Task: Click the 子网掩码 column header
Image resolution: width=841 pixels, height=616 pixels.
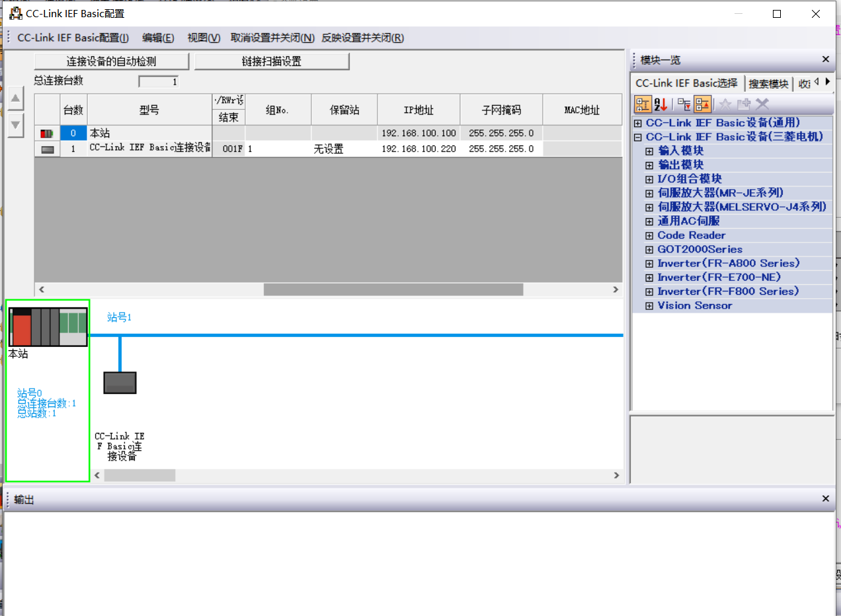Action: pos(501,110)
